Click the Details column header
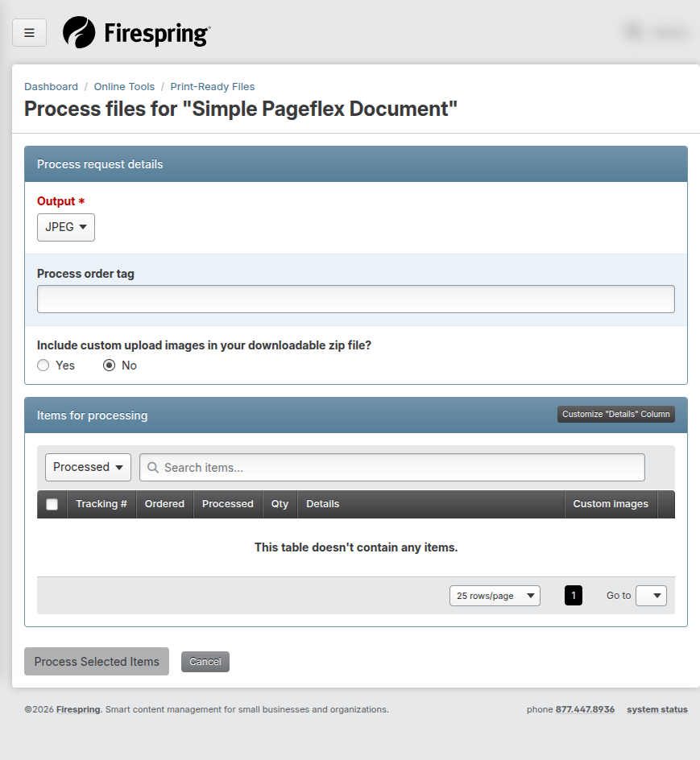This screenshot has height=760, width=700. pyautogui.click(x=431, y=504)
